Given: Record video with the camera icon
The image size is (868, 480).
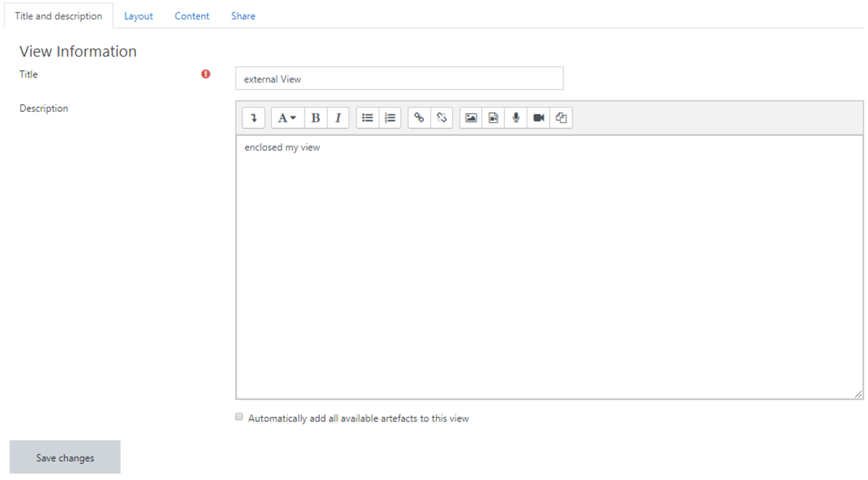Looking at the screenshot, I should [538, 118].
